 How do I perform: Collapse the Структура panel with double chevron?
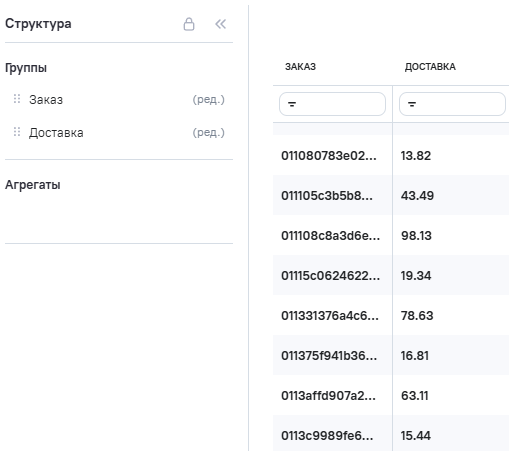[x=220, y=24]
